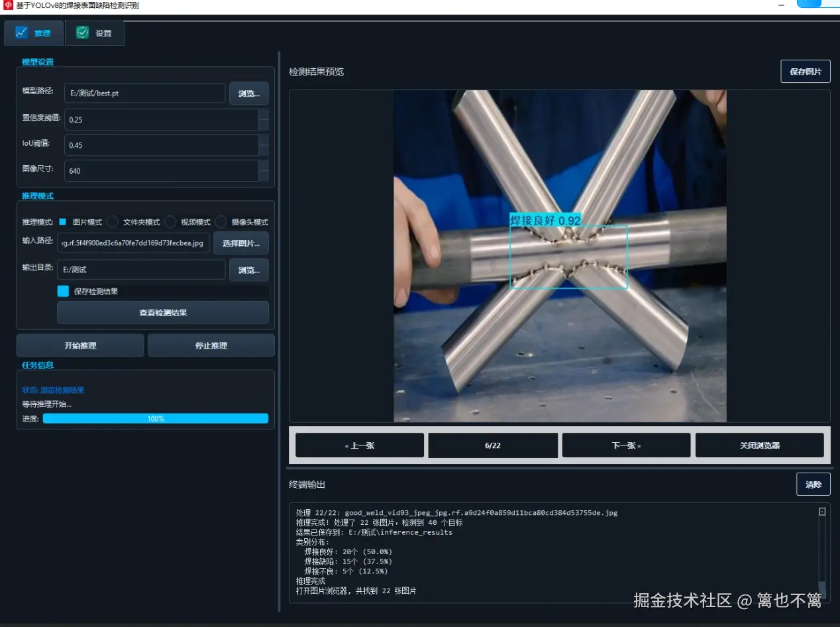Click the 图像尺寸 field showing 640
840x627 pixels.
(x=161, y=170)
